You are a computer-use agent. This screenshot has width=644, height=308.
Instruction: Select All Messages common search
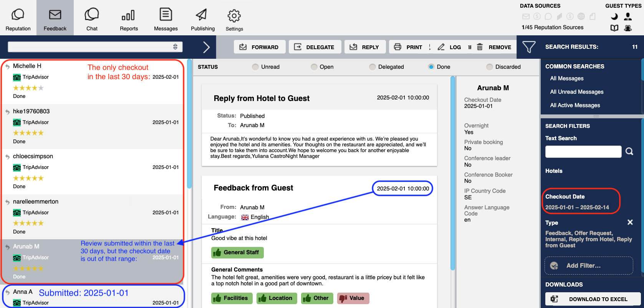567,78
